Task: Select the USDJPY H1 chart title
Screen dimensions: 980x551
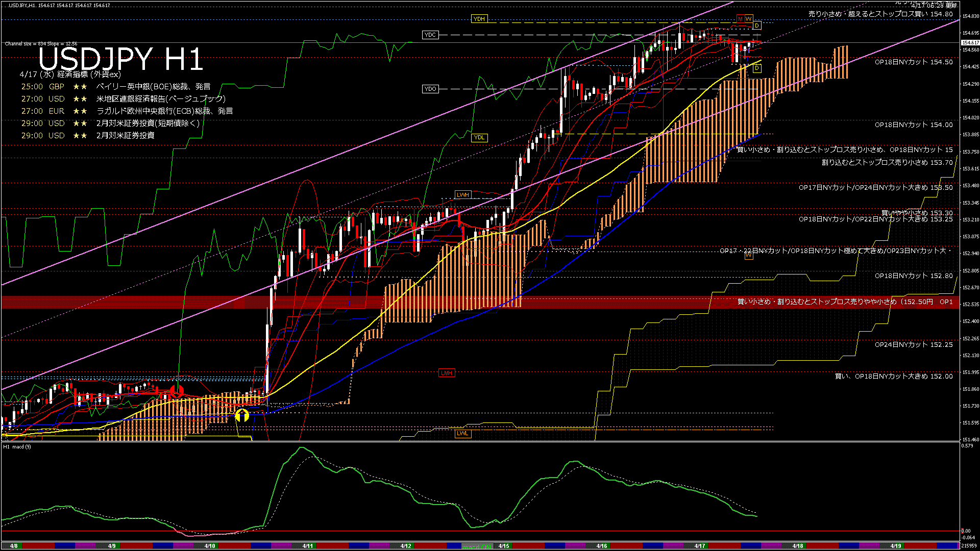Action: (121, 59)
